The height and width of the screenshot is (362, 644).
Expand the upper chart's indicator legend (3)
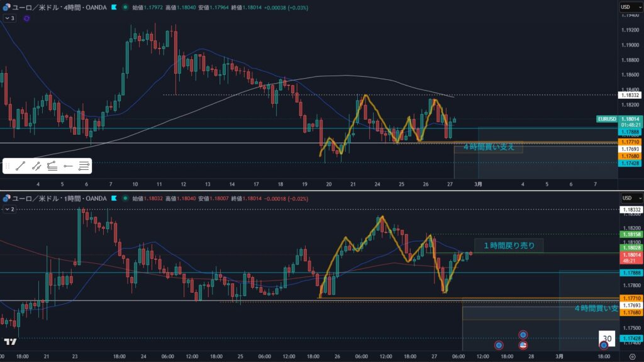[9, 19]
